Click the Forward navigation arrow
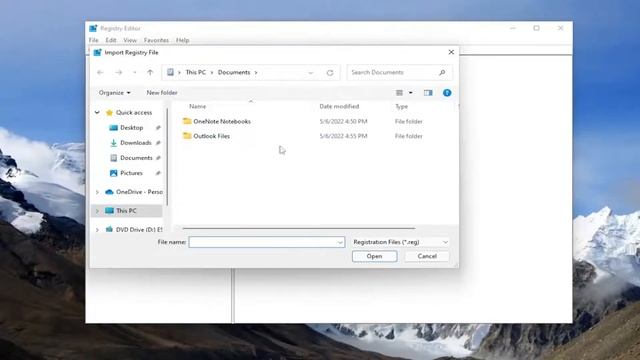 pyautogui.click(x=119, y=73)
